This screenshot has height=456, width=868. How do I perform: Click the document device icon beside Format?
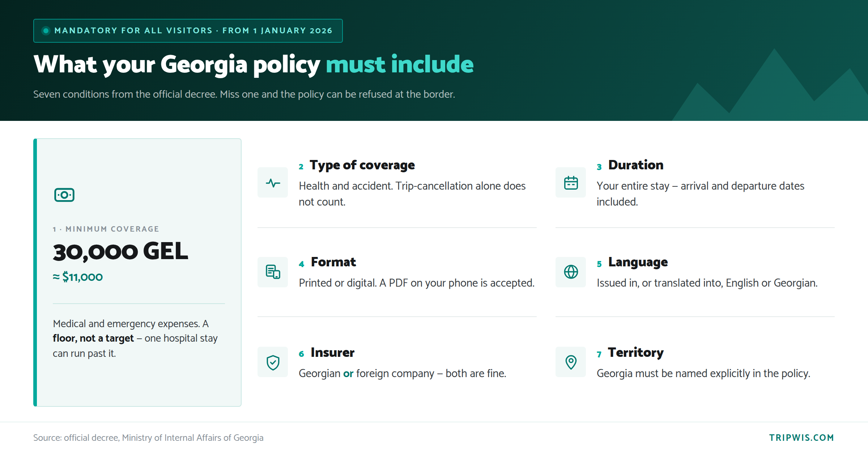[273, 272]
